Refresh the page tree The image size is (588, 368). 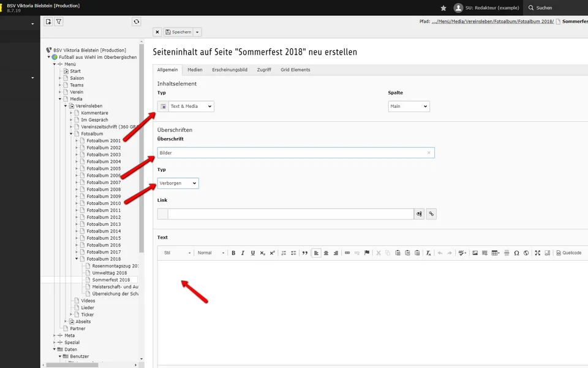(136, 21)
